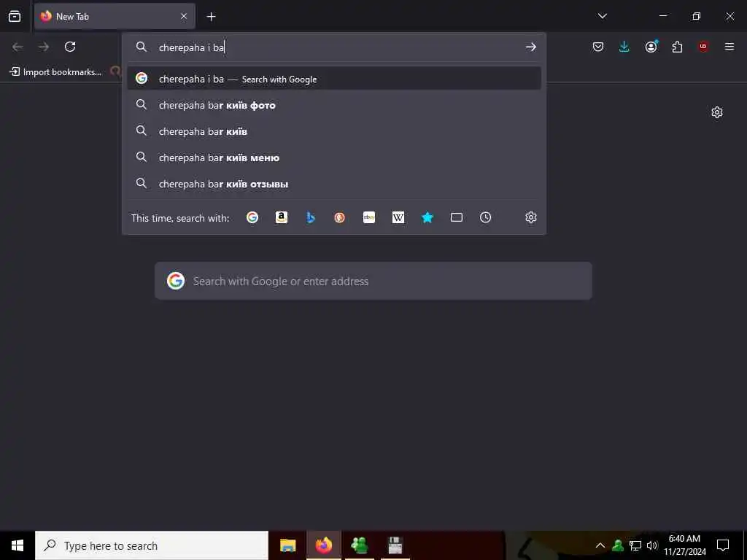The height and width of the screenshot is (560, 747).
Task: Search this time with DuckDuckGo
Action: point(340,217)
